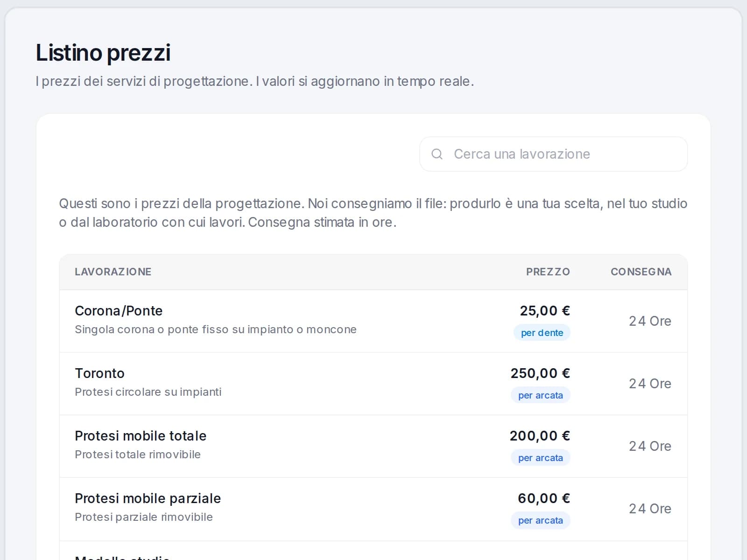
Task: Click 24 Ore delivery for Protesi mobile totale
Action: point(650,446)
